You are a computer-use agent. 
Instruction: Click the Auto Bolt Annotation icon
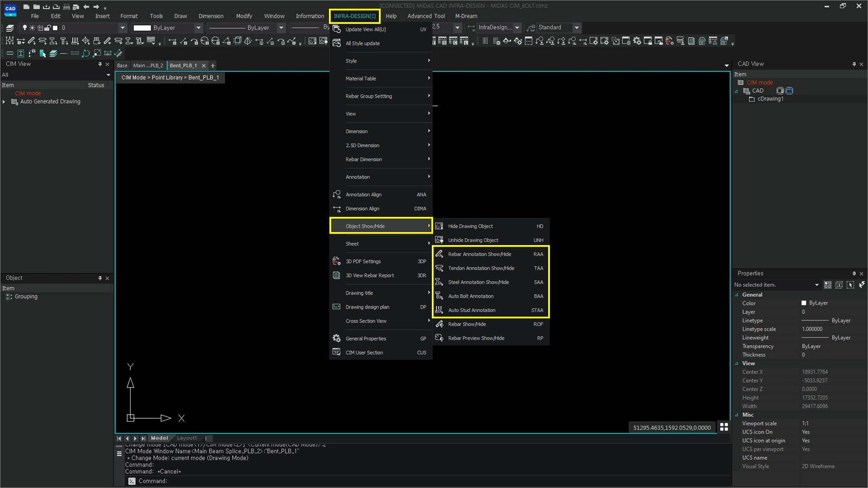click(x=439, y=296)
